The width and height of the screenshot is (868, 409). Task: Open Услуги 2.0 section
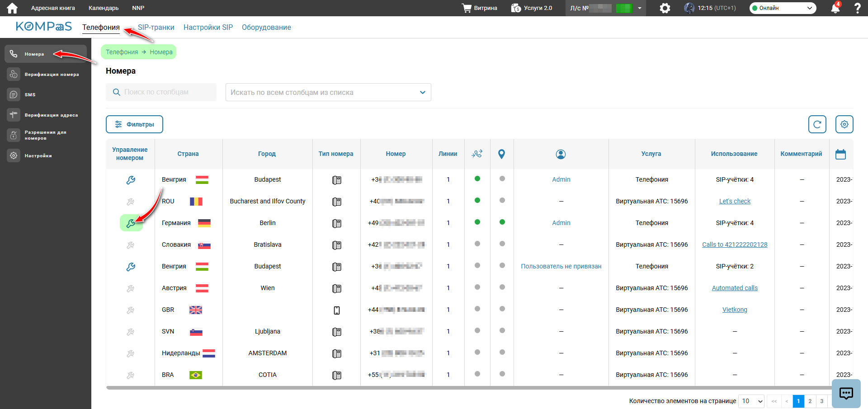coord(532,8)
